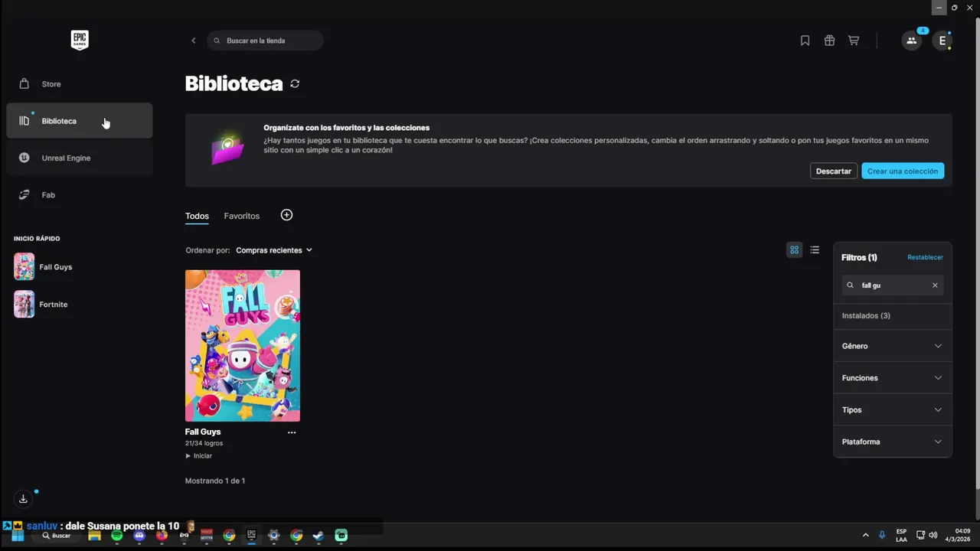Open Voicemeeter from taskbar
The width and height of the screenshot is (980, 551).
[207, 536]
